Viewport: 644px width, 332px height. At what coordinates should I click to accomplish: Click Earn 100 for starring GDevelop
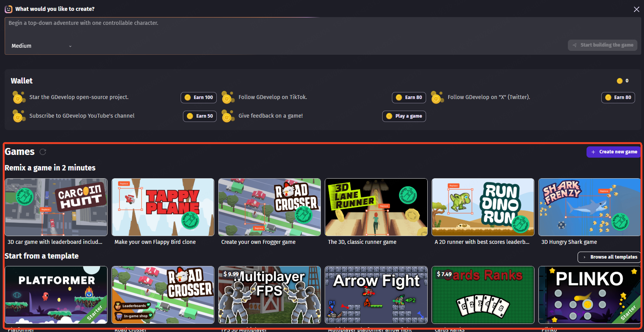[x=198, y=97]
